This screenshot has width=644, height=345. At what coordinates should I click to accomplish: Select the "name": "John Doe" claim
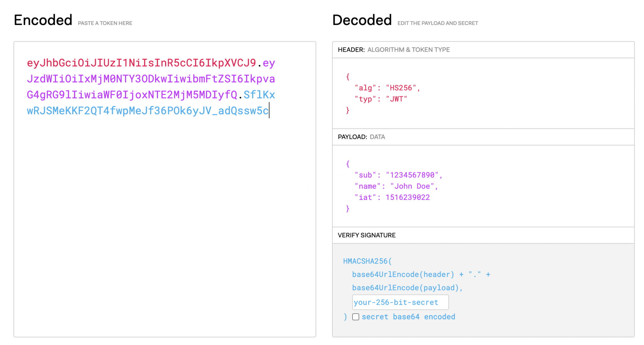click(x=396, y=186)
